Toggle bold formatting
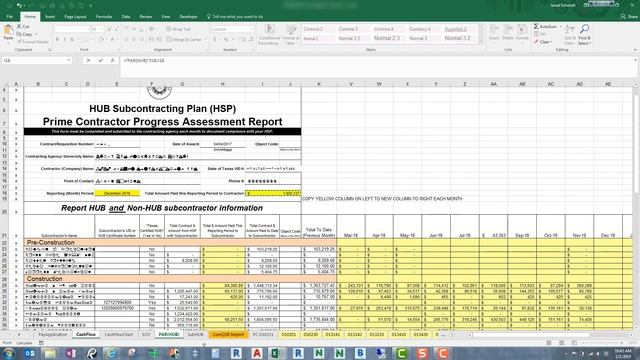The width and height of the screenshot is (640, 360). click(58, 40)
